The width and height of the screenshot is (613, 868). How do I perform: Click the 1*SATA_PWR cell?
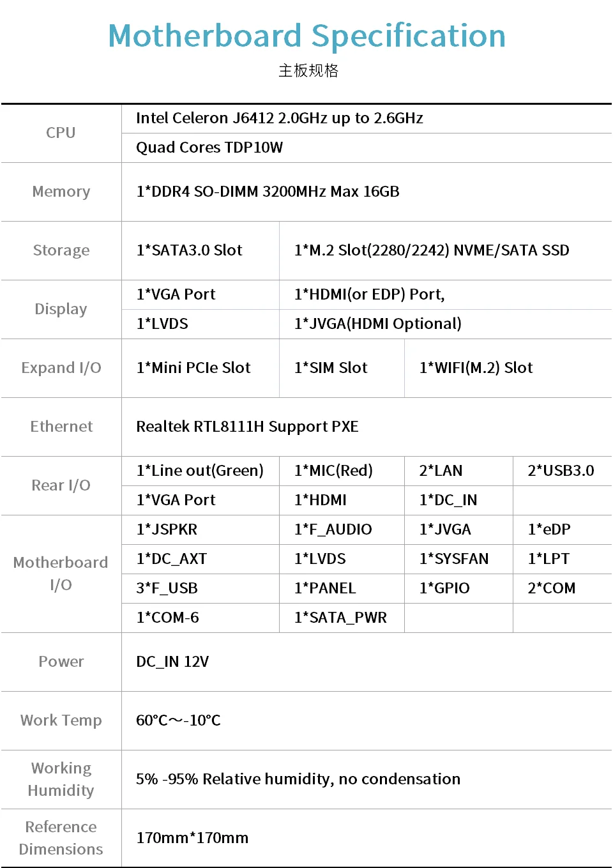340,618
